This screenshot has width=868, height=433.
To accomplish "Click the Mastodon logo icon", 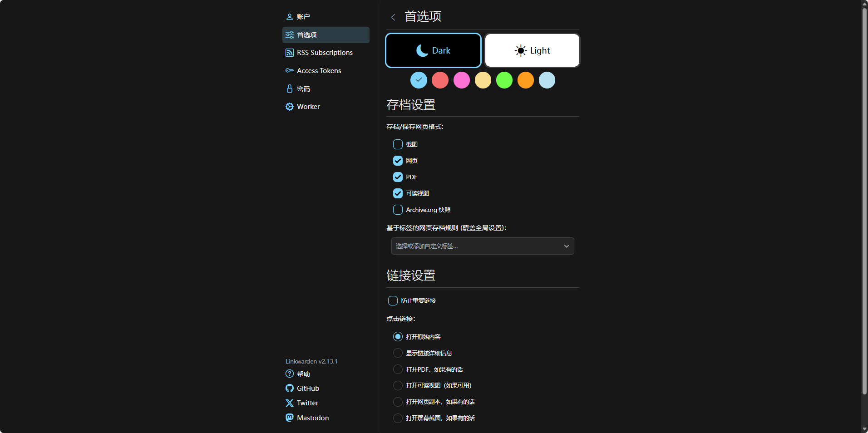I will [x=289, y=418].
